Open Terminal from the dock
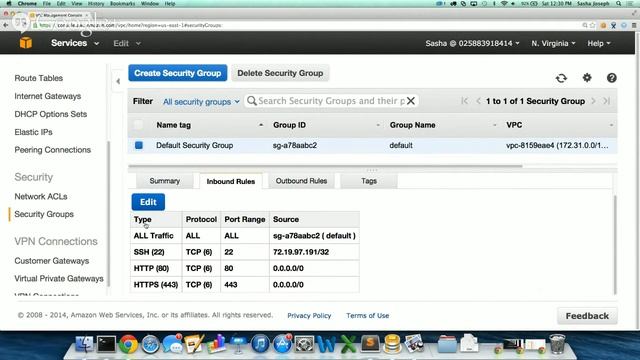The height and width of the screenshot is (360, 640). (x=106, y=344)
